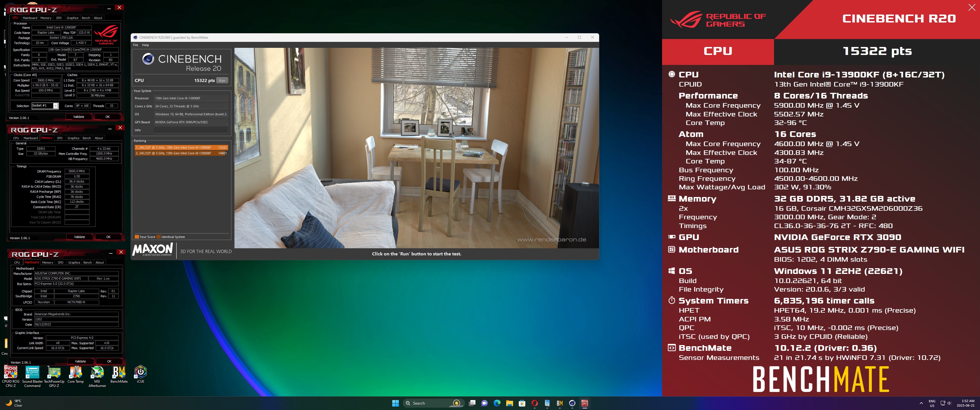The height and width of the screenshot is (410, 980).
Task: Open Graphics tab in motherboard CPU-Z window
Action: (x=74, y=263)
